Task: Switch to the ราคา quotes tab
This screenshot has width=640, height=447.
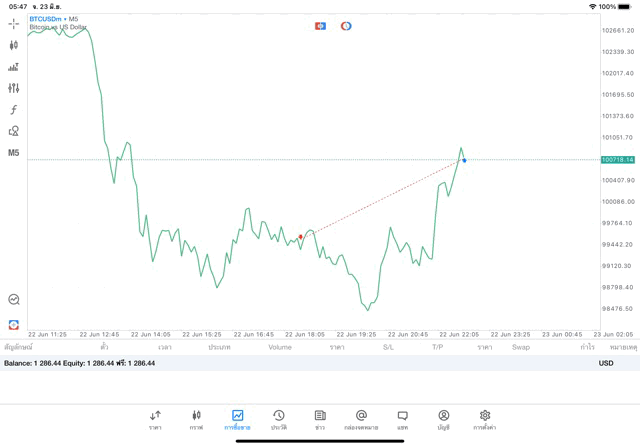Action: point(155,419)
